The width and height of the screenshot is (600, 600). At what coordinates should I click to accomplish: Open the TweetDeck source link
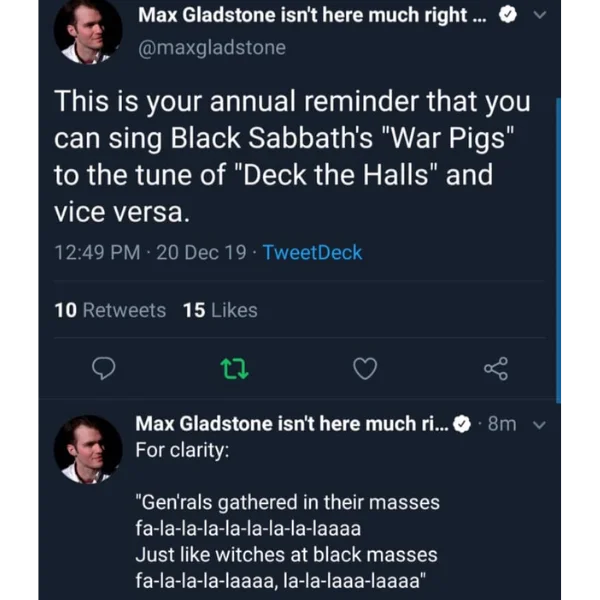point(312,253)
